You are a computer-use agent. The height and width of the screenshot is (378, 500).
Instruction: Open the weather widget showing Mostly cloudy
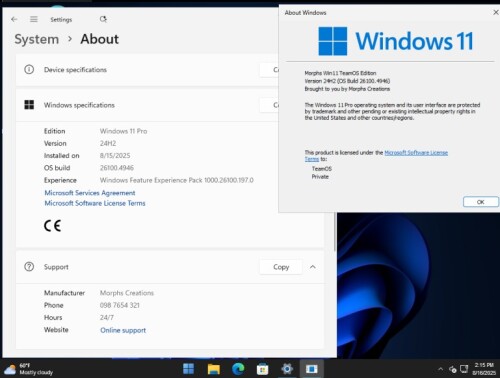tap(29, 369)
